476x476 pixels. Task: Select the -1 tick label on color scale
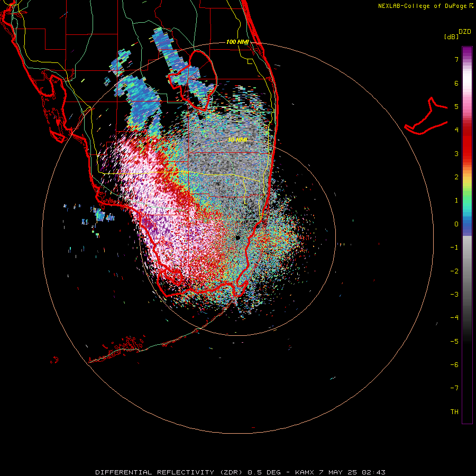[454, 248]
